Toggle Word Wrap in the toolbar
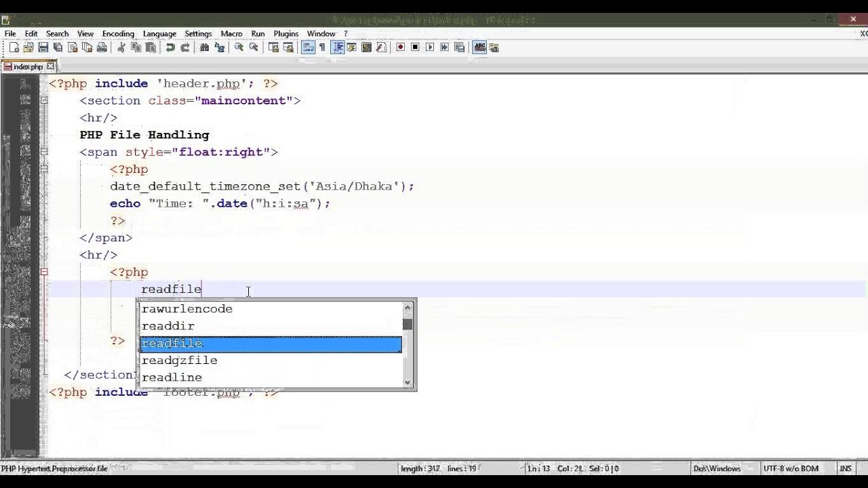This screenshot has height=488, width=868. click(x=308, y=47)
